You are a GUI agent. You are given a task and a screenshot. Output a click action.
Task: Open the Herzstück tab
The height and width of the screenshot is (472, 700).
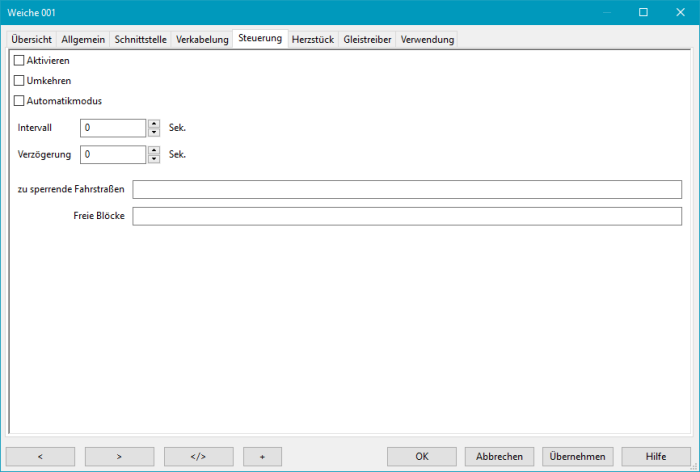[x=312, y=39]
